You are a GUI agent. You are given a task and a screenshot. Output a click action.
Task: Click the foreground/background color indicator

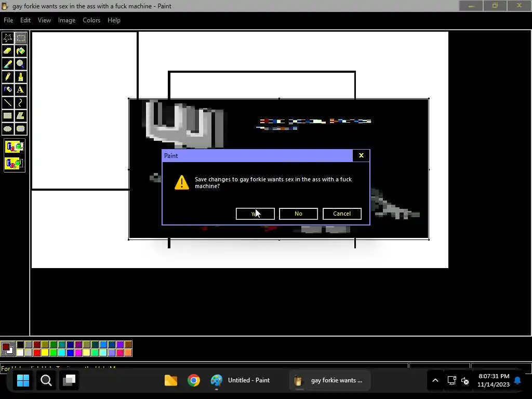[x=8, y=349]
